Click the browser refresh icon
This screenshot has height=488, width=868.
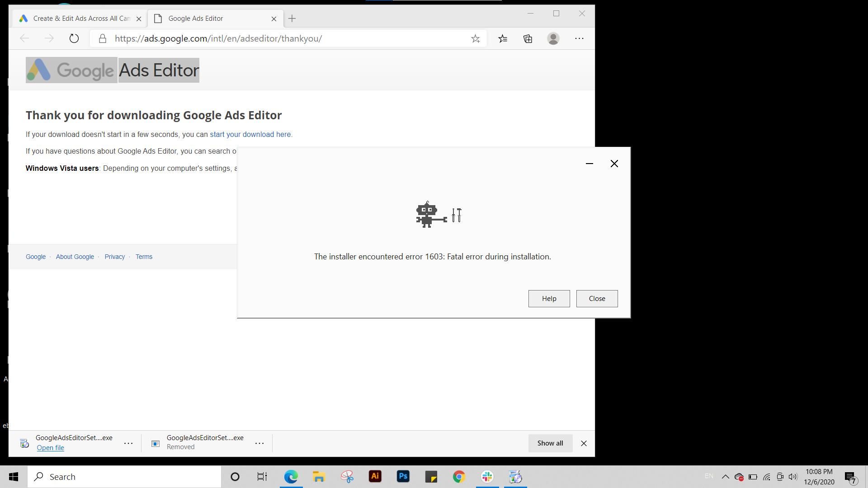click(x=74, y=38)
